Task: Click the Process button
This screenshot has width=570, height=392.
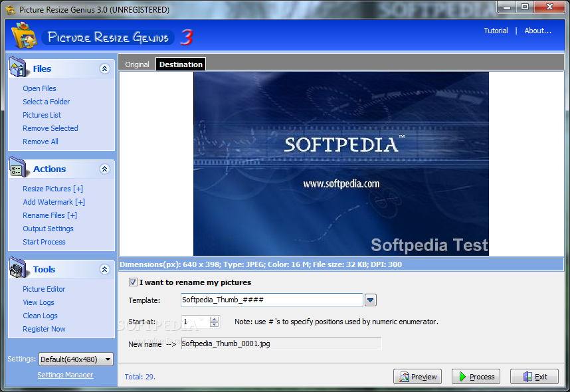Action: (476, 377)
